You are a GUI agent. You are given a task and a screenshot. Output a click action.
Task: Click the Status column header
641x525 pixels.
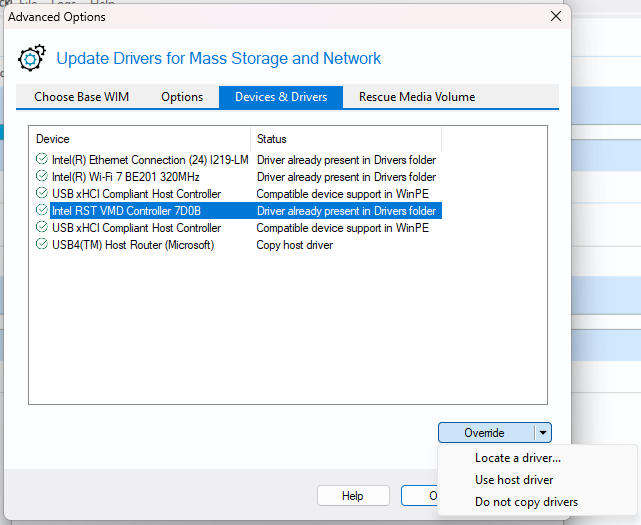click(x=345, y=139)
